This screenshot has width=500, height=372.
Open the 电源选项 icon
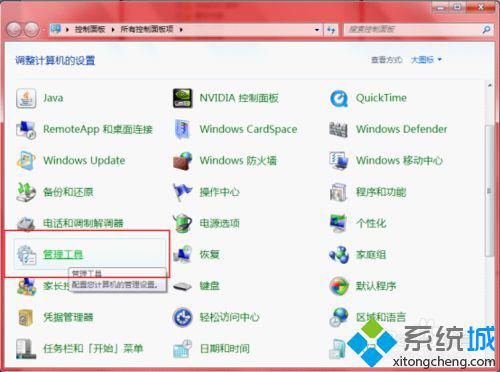[x=182, y=223]
